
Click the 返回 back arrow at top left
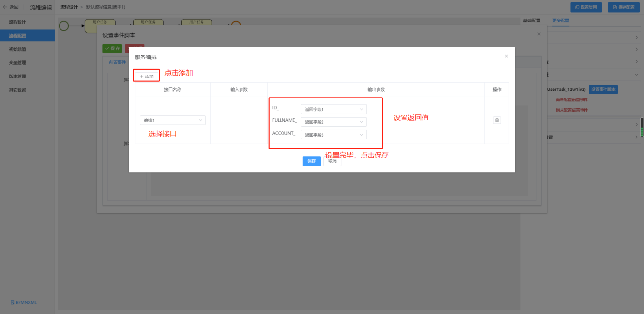11,7
